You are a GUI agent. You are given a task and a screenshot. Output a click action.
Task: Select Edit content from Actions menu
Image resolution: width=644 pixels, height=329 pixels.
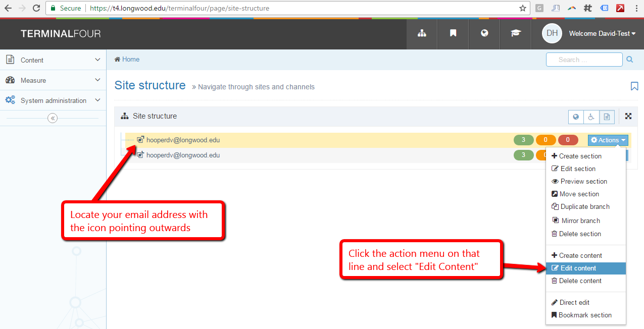coord(586,268)
